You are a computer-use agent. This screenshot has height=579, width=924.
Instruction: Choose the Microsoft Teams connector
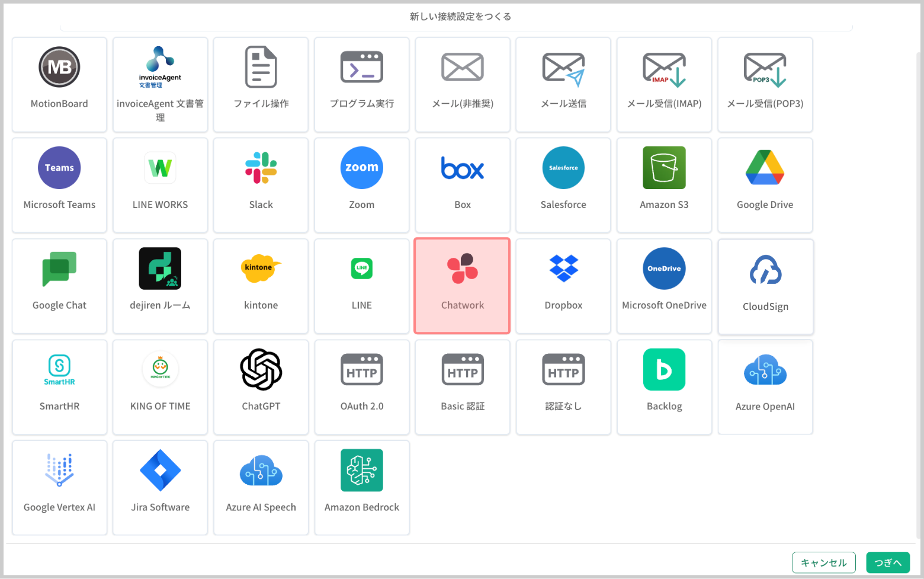point(59,185)
